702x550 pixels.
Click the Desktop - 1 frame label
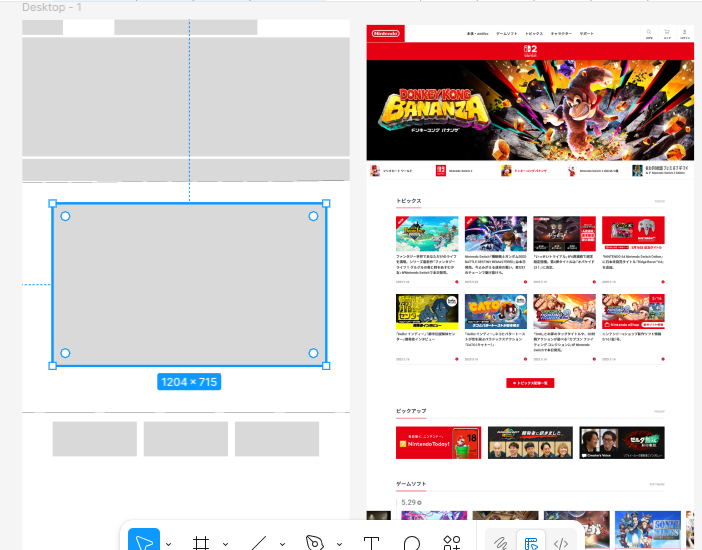tap(51, 7)
